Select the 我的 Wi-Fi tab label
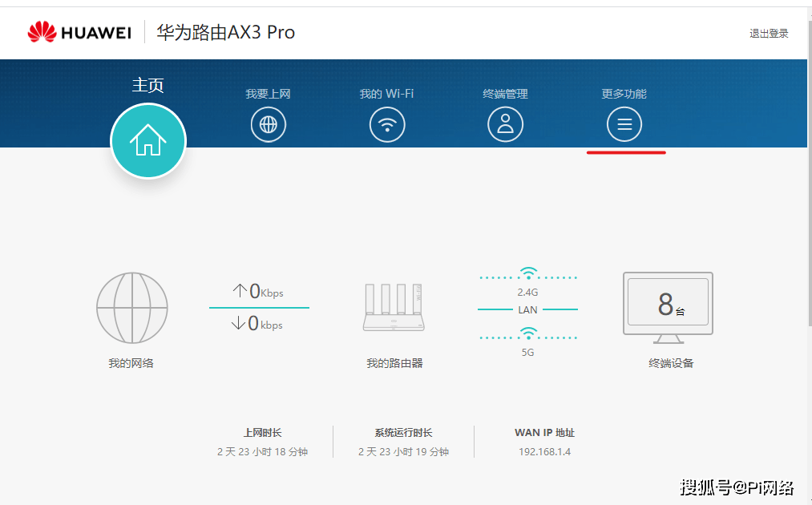Viewport: 812px width, 505px height. (x=387, y=94)
